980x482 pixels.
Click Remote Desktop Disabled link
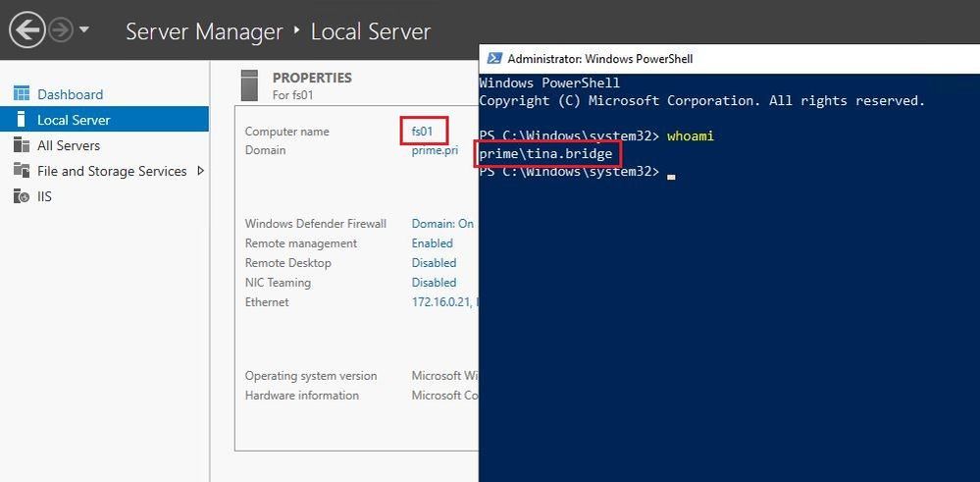click(x=434, y=262)
